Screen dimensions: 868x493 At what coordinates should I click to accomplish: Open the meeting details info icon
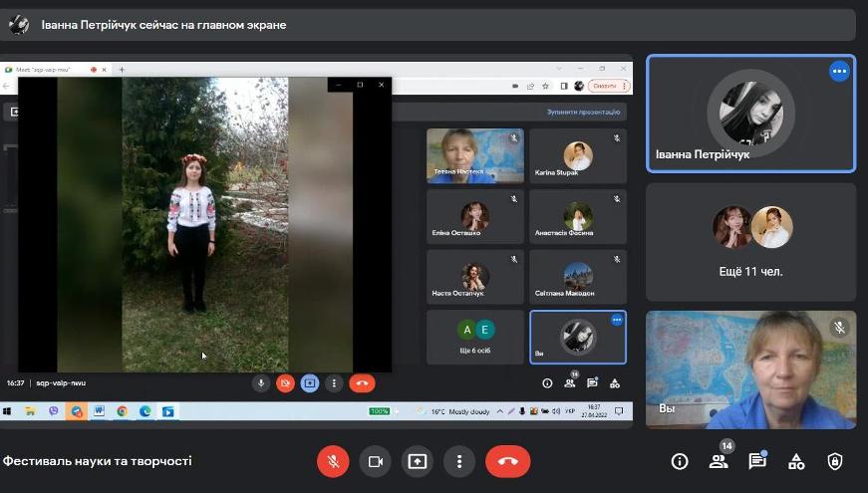(680, 461)
